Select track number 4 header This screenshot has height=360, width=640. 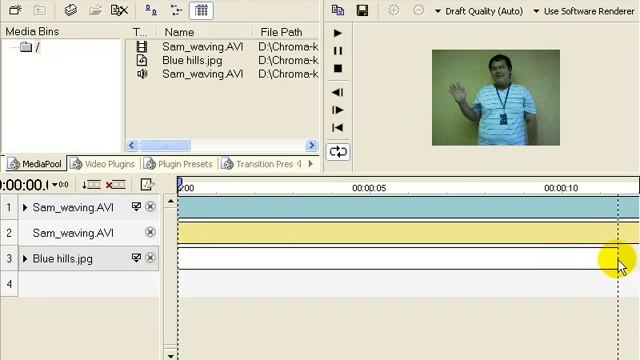pos(9,284)
